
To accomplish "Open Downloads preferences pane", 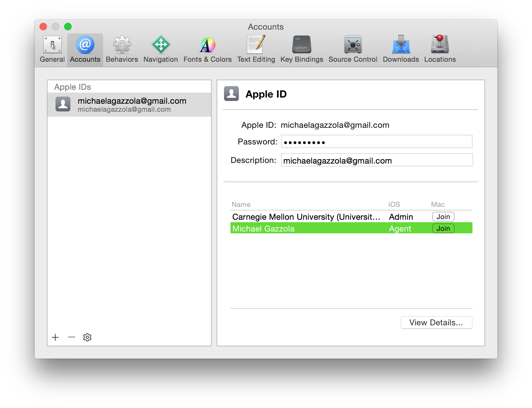I will [401, 49].
